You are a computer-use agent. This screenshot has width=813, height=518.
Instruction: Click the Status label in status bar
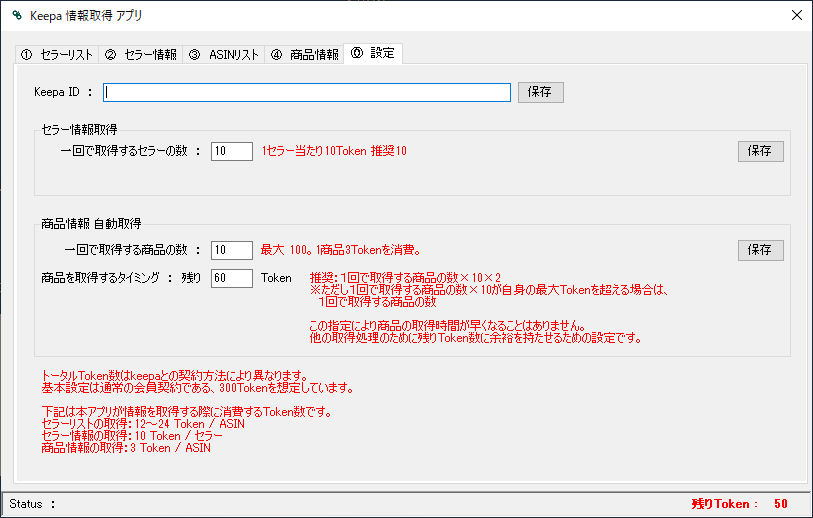pos(32,503)
